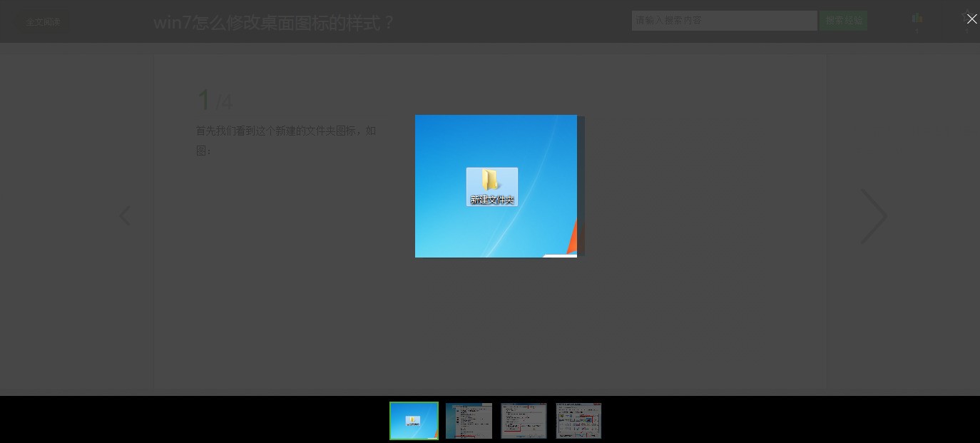Click the 新建文件夹 folder icon in image
Viewport: 980px width, 443px height.
tap(492, 187)
